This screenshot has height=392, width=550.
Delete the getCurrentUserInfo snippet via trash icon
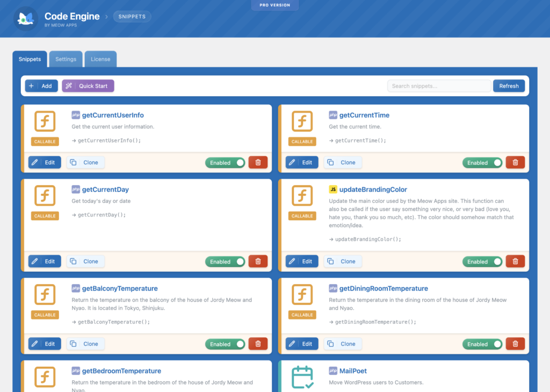258,163
